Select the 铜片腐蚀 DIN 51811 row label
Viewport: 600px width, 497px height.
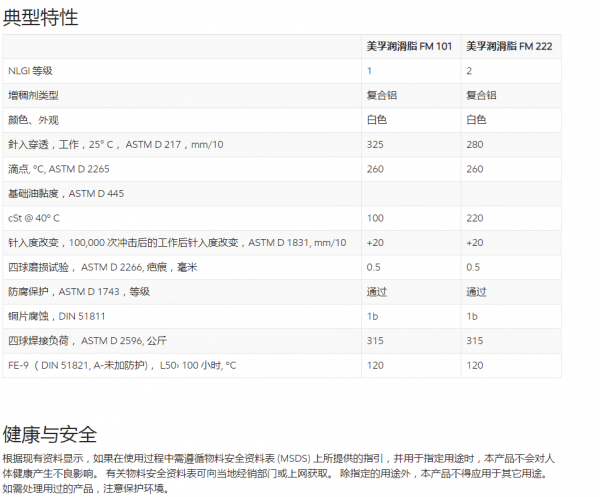[56, 315]
